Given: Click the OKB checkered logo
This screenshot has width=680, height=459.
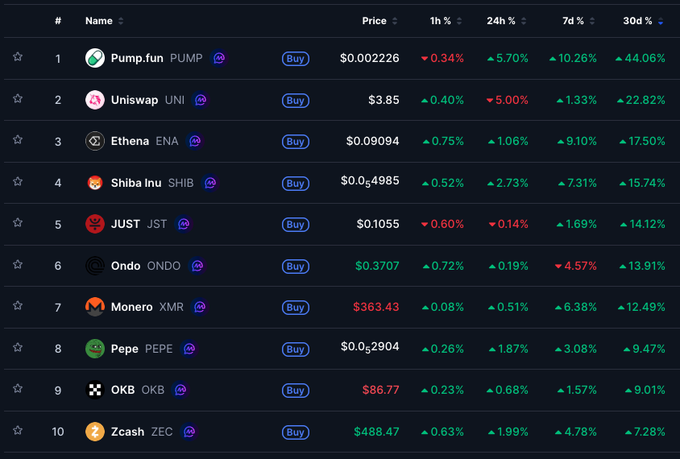Looking at the screenshot, I should [x=95, y=390].
